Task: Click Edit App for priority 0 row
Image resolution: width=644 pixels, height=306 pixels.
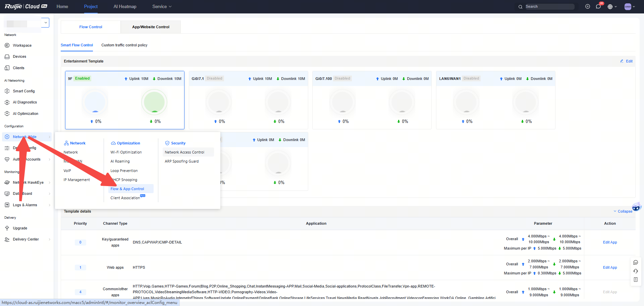Action: (x=610, y=242)
